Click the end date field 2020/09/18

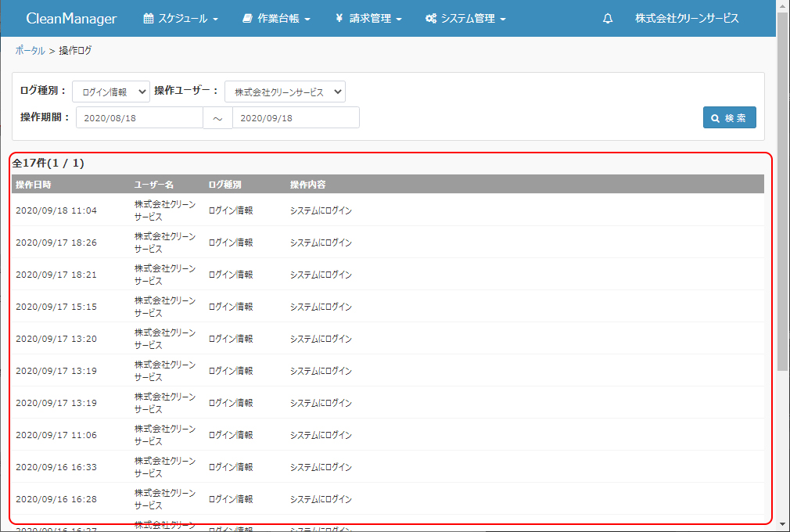tap(296, 117)
